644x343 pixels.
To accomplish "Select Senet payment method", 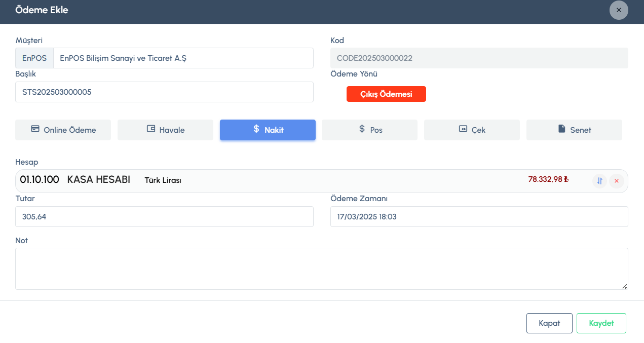I will [x=574, y=130].
